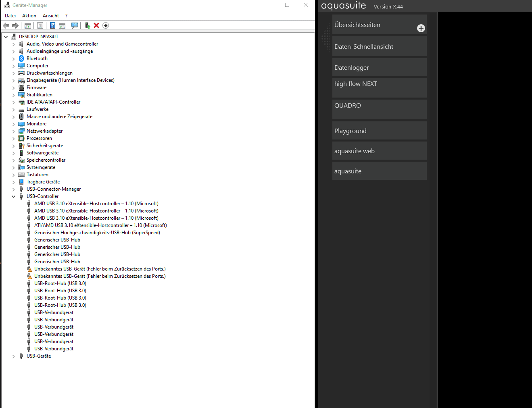Screen dimensions: 532x408
Task: Click the Prozessoren category icon
Action: click(x=21, y=138)
